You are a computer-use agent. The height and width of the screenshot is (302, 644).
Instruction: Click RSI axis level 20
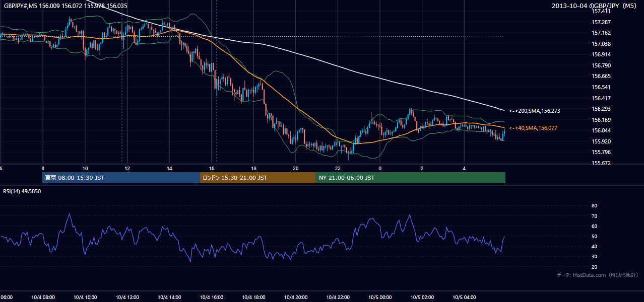(594, 267)
